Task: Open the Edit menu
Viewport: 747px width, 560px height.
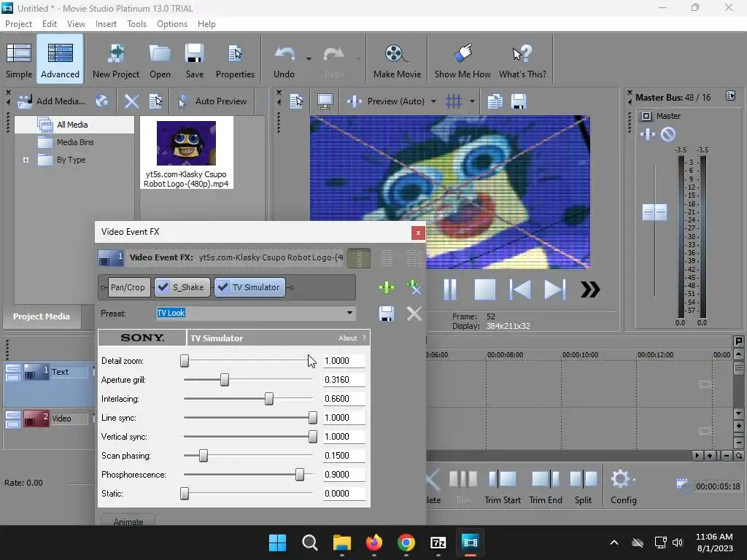Action: click(x=50, y=24)
